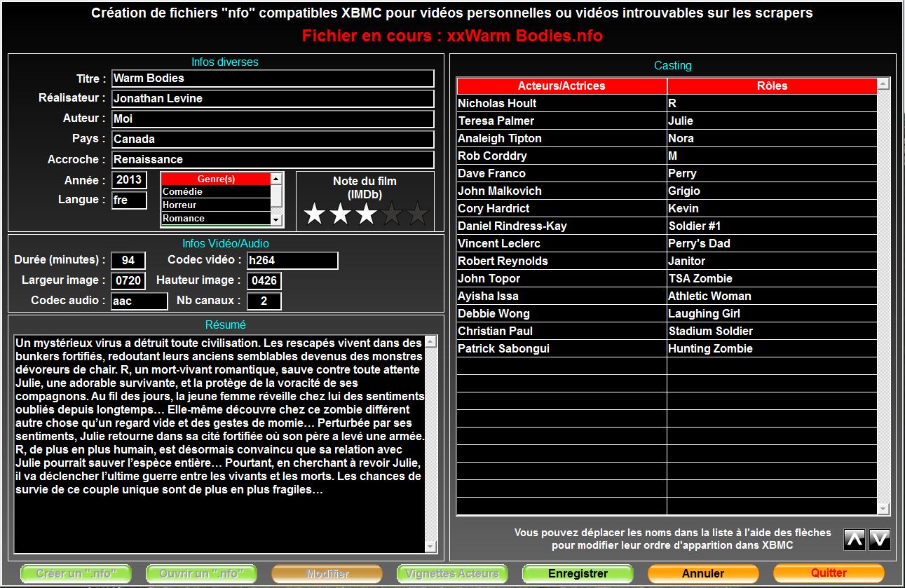Click casting list scrollbar down arrow
The height and width of the screenshot is (588, 905).
(883, 509)
